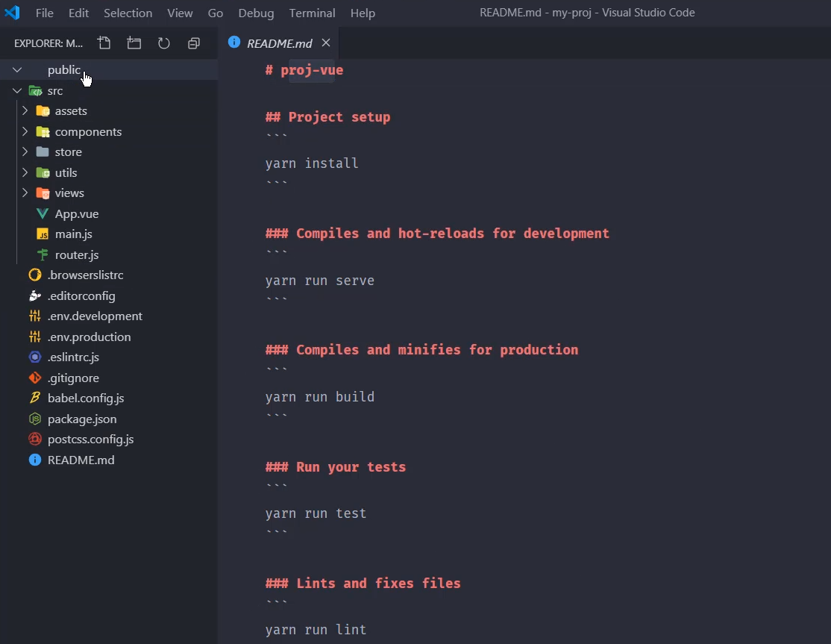Place cursor on '# proj-vue' heading
Screen dimensions: 831x644
[304, 70]
